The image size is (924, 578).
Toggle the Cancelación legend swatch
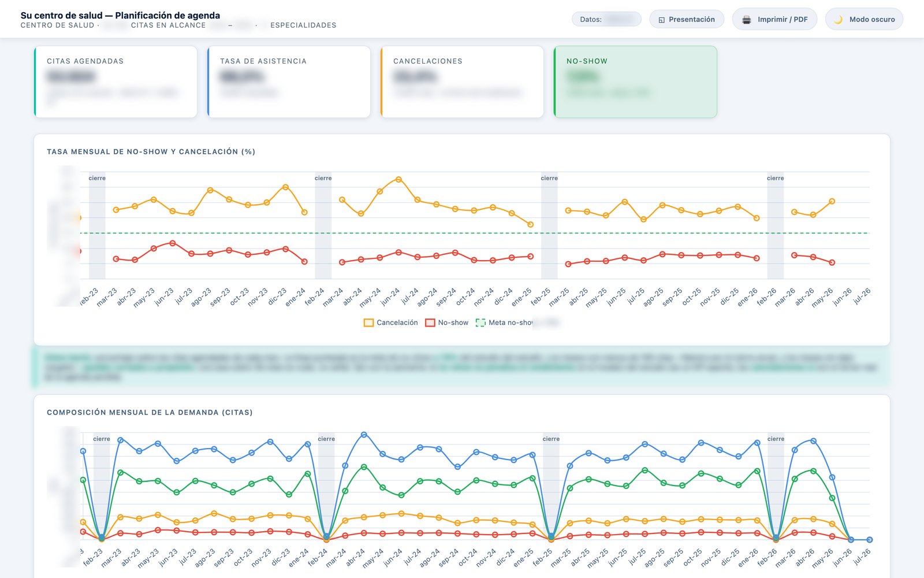pos(368,323)
